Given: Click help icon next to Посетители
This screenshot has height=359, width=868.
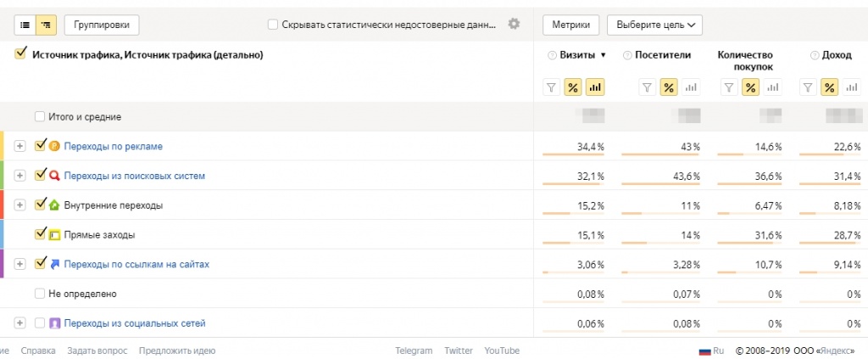Looking at the screenshot, I should coord(627,55).
